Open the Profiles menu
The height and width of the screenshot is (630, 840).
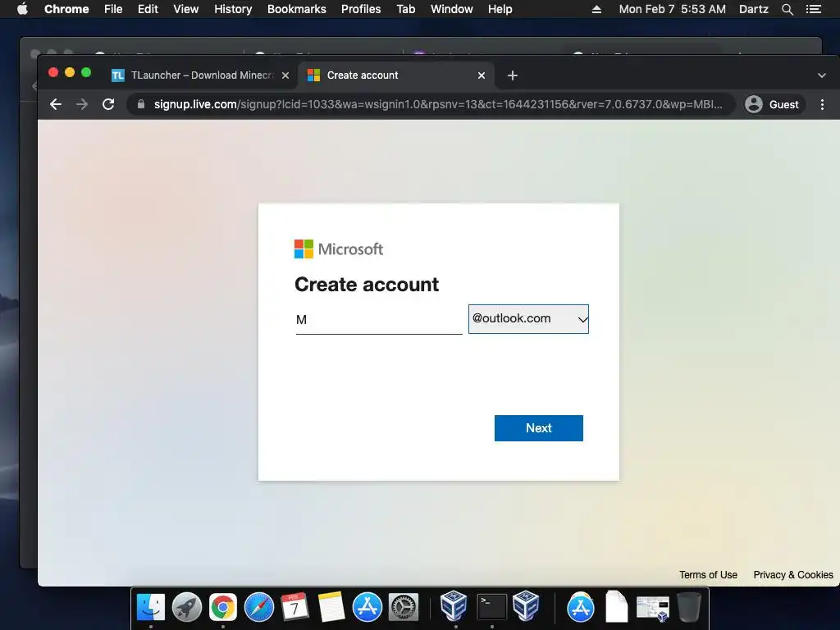(361, 9)
